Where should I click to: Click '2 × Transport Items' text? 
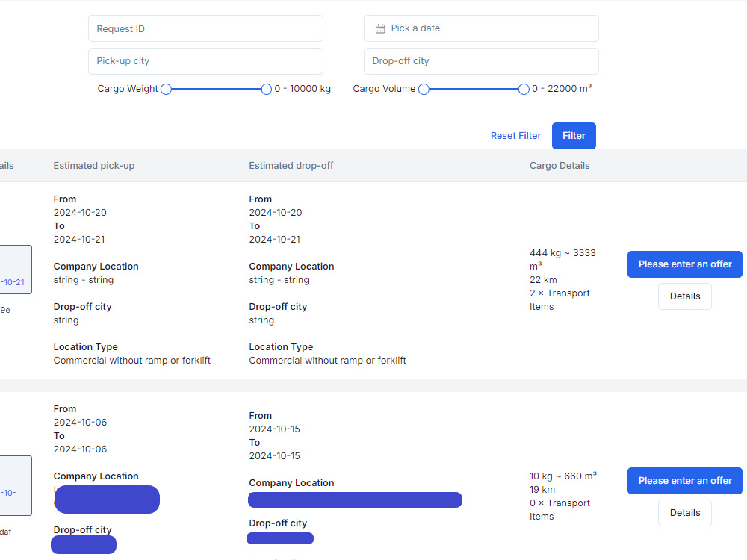560,300
